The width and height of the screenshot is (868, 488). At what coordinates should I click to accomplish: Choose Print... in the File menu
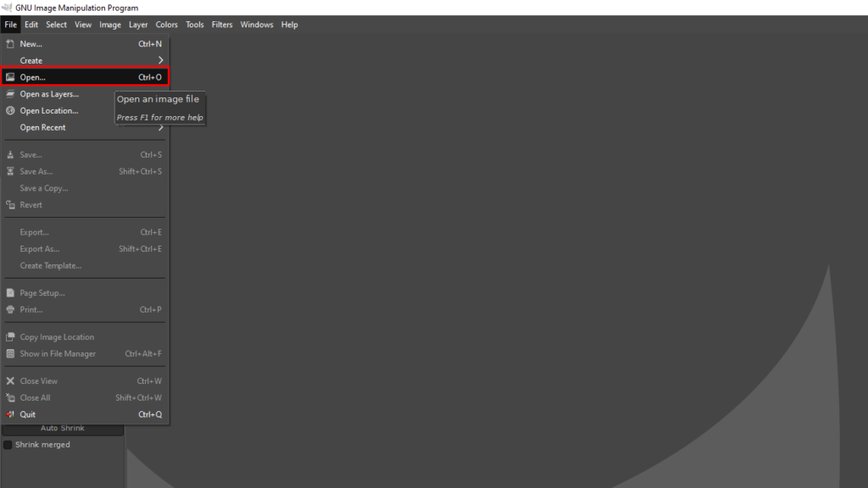pyautogui.click(x=85, y=309)
